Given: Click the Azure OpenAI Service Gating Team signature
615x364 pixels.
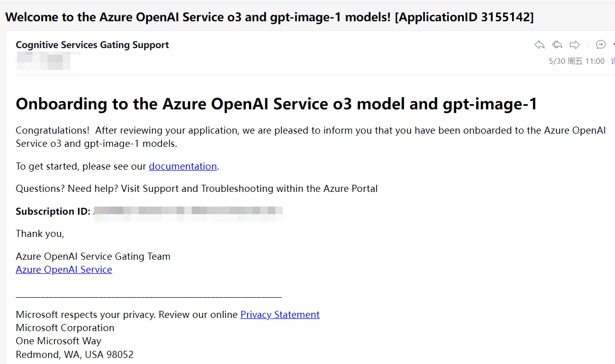Looking at the screenshot, I should [93, 256].
